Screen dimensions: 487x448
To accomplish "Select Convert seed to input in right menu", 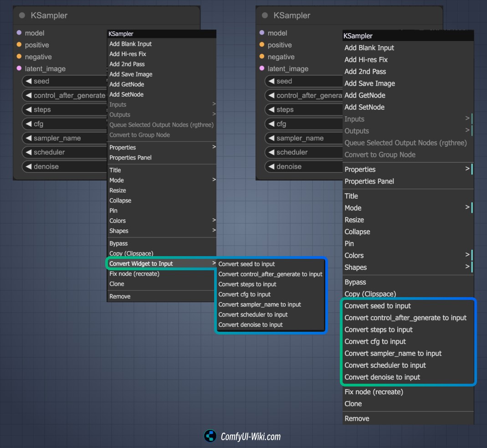I will pos(408,306).
